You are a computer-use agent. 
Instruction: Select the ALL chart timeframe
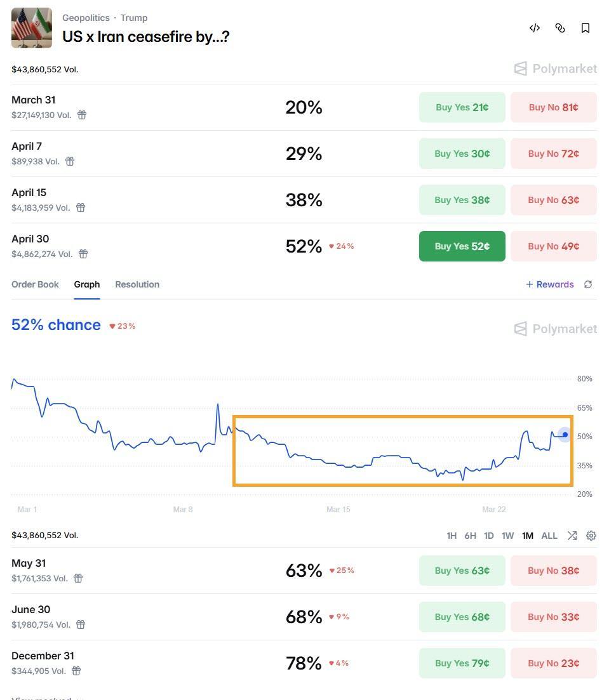549,536
